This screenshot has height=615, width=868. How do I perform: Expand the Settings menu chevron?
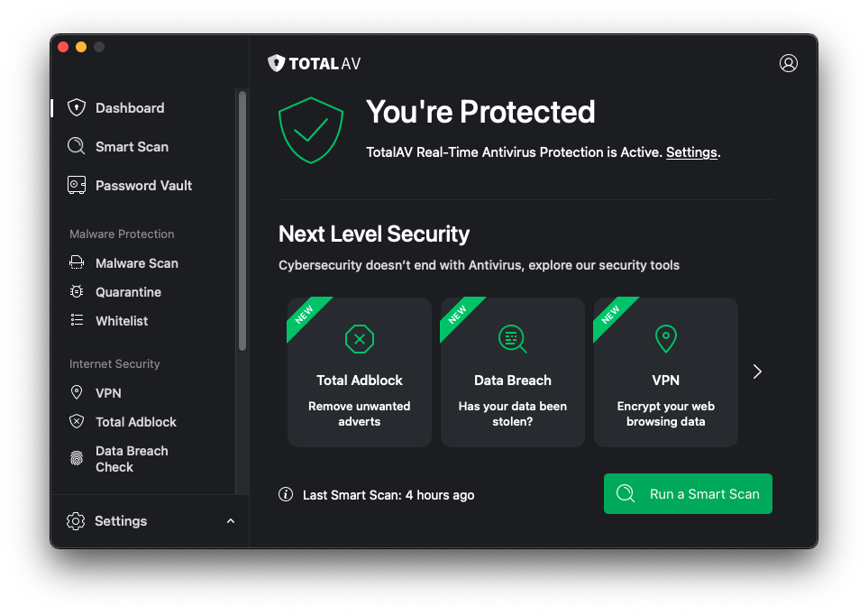coord(231,521)
